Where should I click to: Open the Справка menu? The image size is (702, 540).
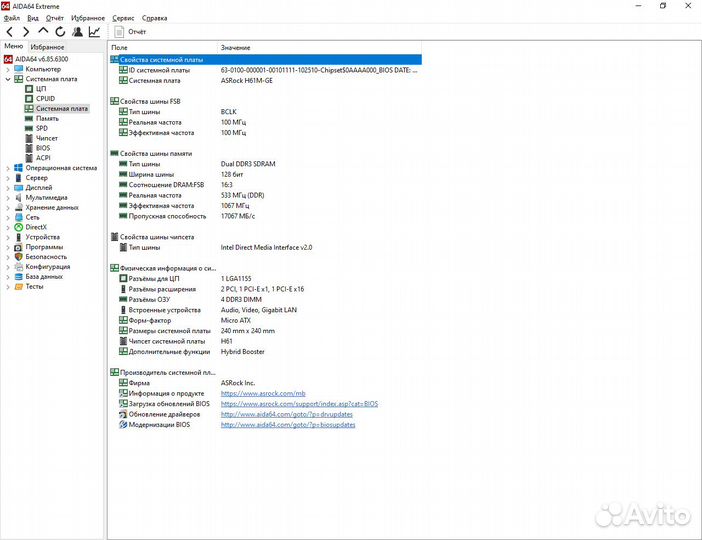click(x=154, y=18)
